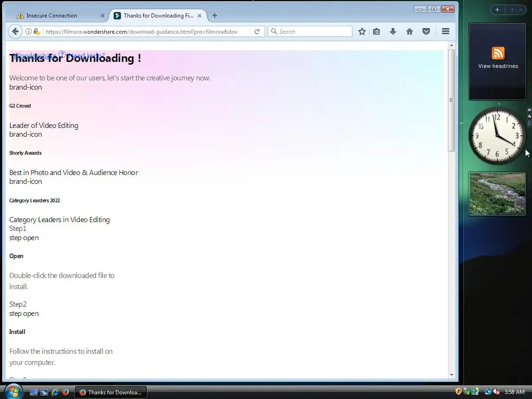
Task: Open network connection tray icon
Action: (488, 392)
